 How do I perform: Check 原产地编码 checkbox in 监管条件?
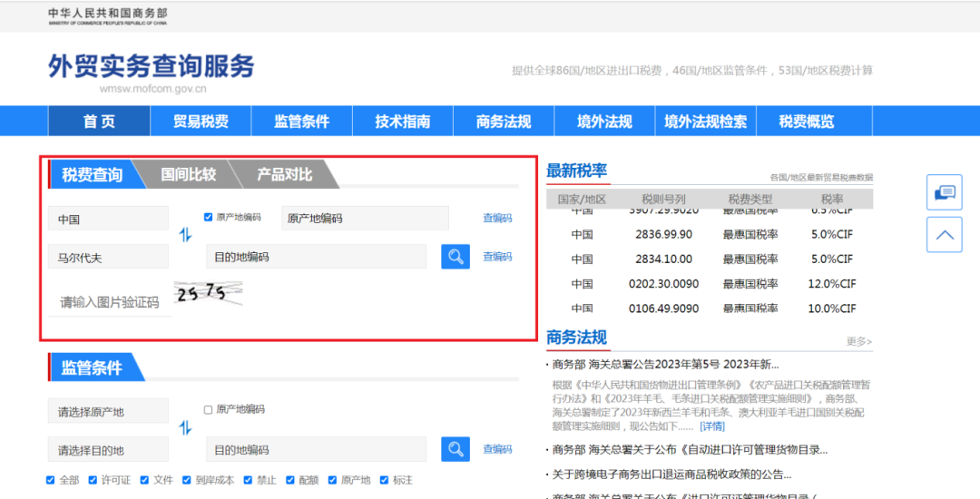209,410
